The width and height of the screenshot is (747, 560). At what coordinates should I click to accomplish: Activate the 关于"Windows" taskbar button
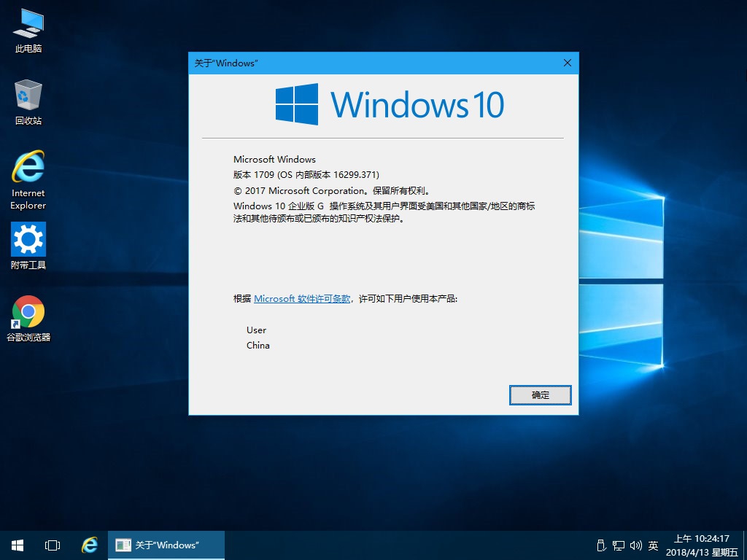pyautogui.click(x=166, y=545)
